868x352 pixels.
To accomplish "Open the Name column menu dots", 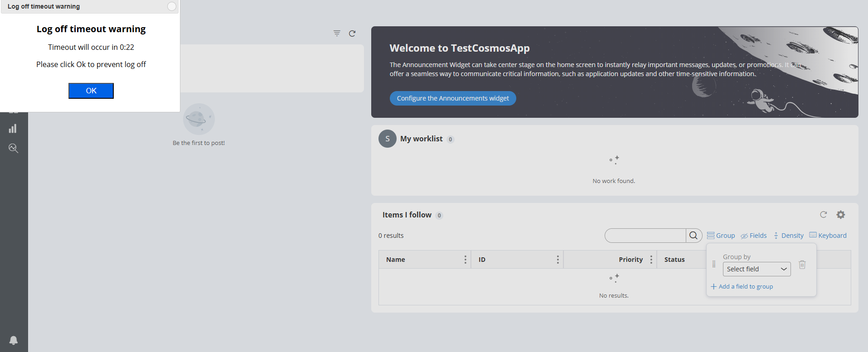I will pos(465,260).
